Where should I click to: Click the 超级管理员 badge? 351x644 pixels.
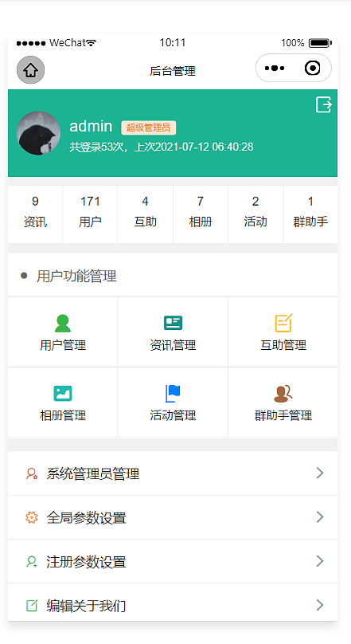coord(148,128)
